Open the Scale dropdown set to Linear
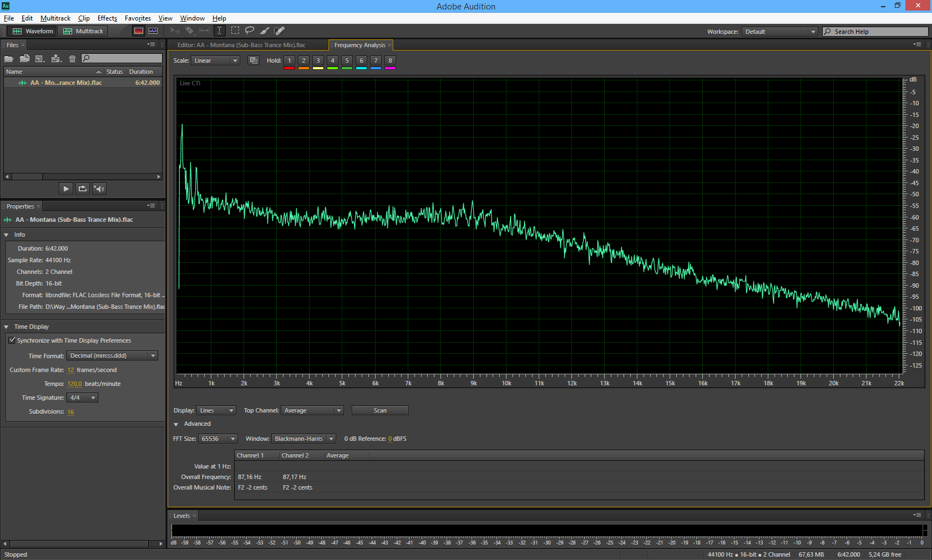This screenshot has height=560, width=932. [215, 60]
